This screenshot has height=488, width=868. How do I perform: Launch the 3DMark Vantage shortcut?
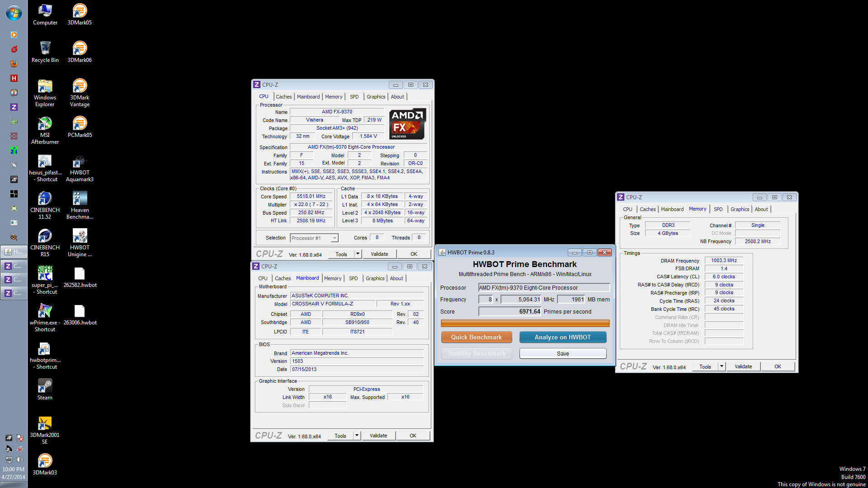tap(80, 93)
